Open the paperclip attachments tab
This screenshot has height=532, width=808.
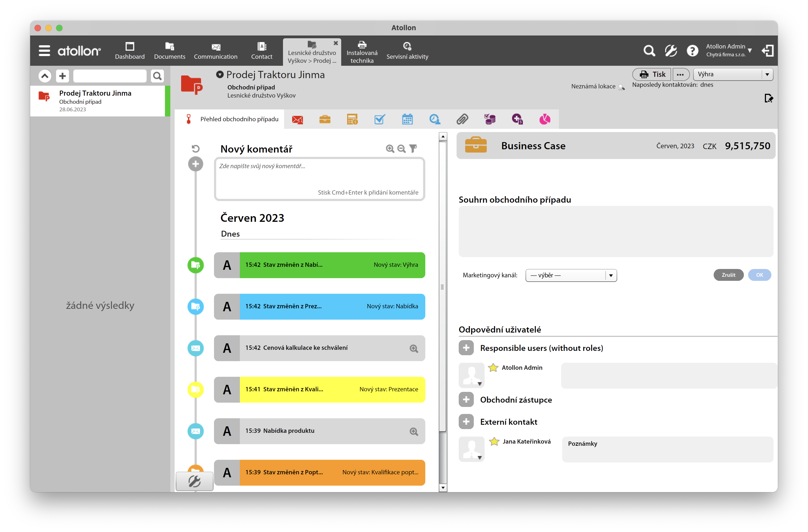(462, 119)
